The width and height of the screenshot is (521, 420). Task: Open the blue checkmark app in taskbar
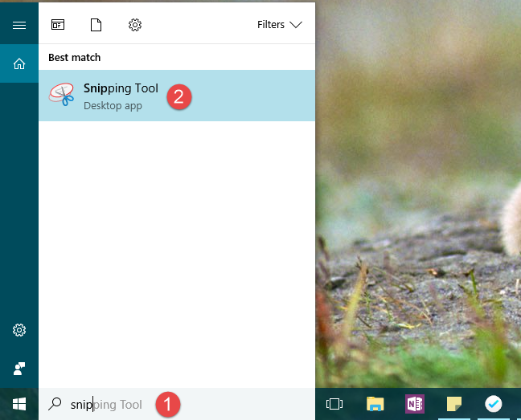493,404
